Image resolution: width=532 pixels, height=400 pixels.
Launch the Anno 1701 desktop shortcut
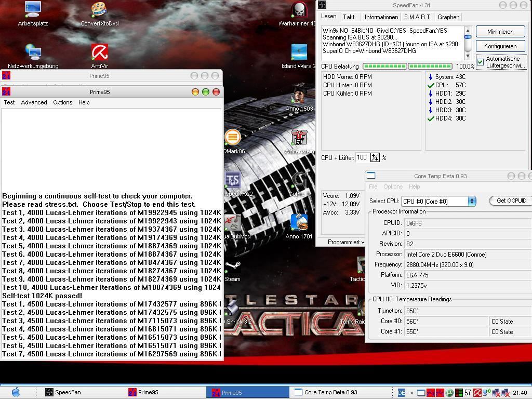click(x=299, y=226)
